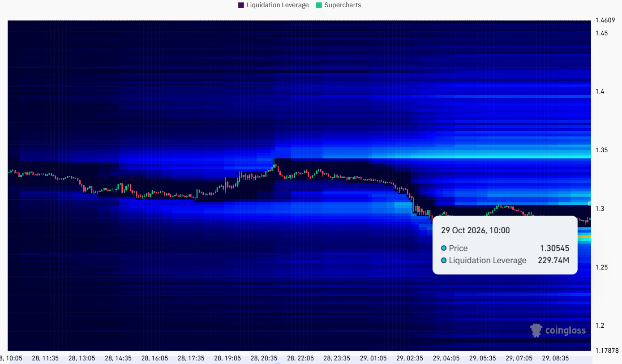Click the 28, 23:35 time axis label
This screenshot has height=364, width=622.
pos(337,358)
